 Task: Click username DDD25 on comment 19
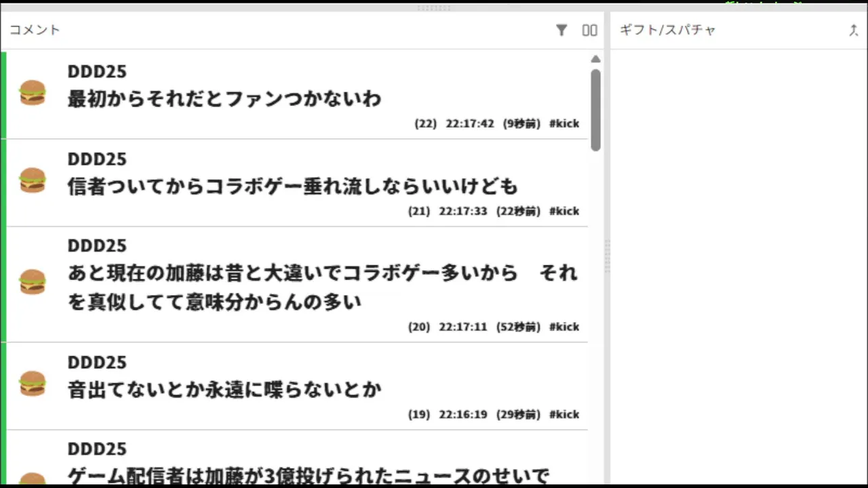[x=97, y=362]
